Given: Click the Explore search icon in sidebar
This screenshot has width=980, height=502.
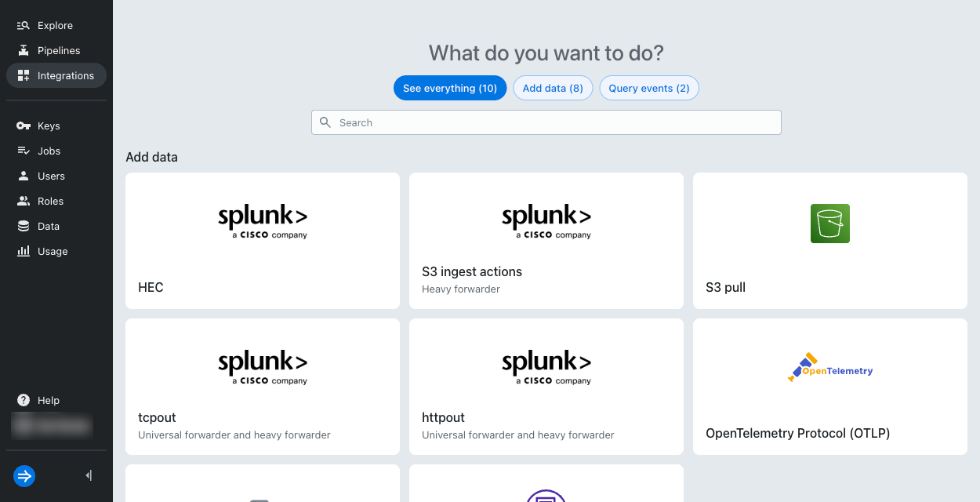Looking at the screenshot, I should 24,25.
